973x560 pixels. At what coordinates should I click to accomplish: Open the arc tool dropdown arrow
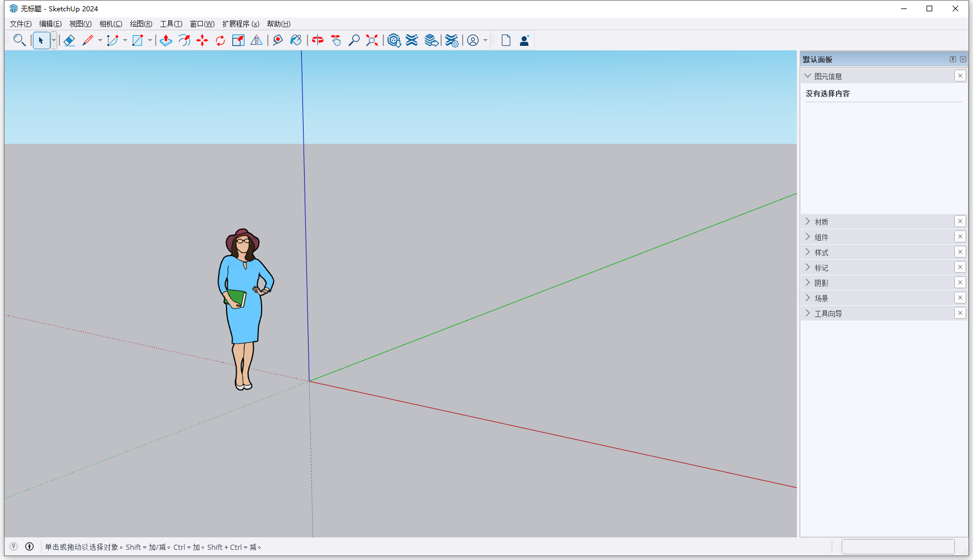point(125,40)
